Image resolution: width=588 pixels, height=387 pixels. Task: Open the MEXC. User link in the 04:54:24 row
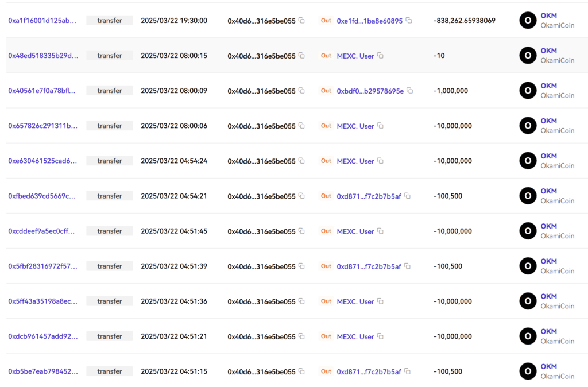[x=355, y=161]
